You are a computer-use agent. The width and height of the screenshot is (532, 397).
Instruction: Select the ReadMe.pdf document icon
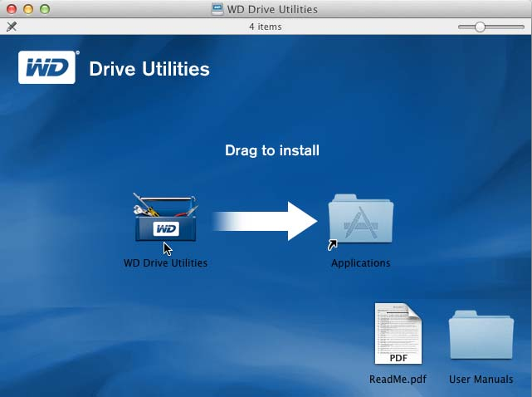398,334
